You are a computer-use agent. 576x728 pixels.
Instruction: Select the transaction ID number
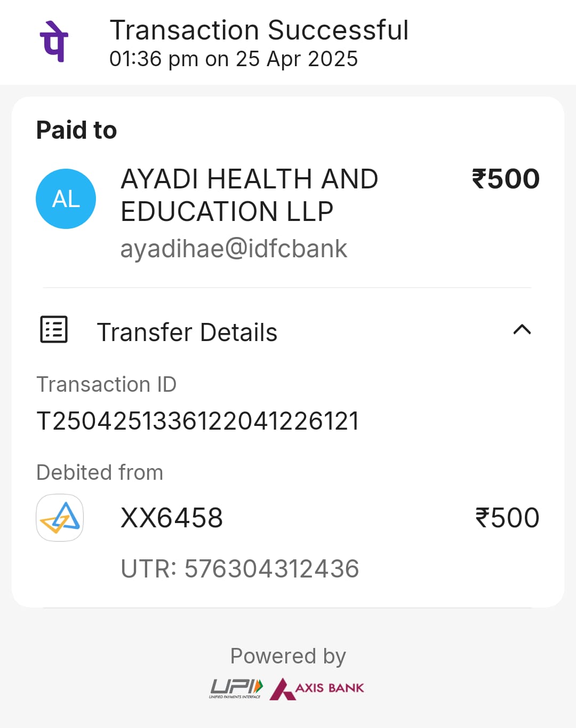point(197,421)
